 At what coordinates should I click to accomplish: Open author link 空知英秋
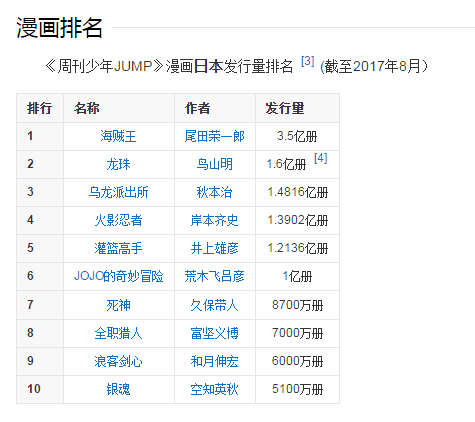coord(215,389)
